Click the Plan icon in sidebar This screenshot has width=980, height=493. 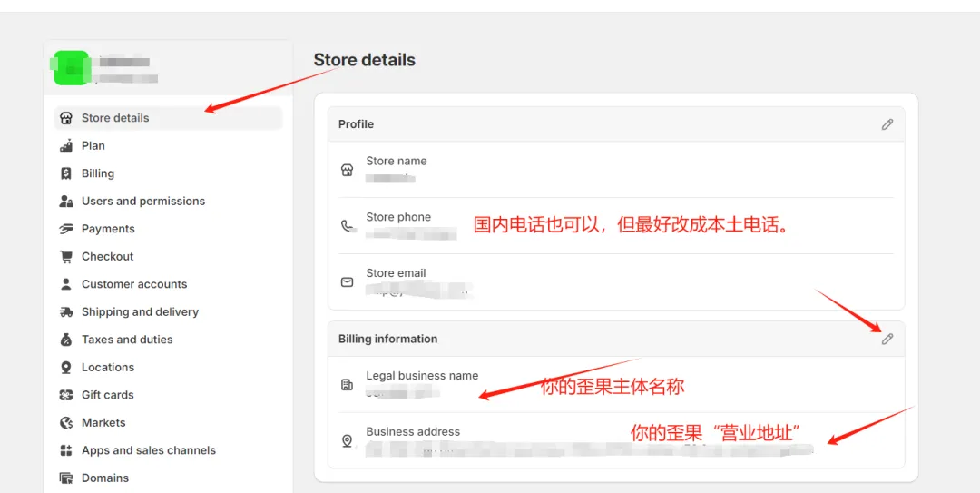pyautogui.click(x=66, y=145)
